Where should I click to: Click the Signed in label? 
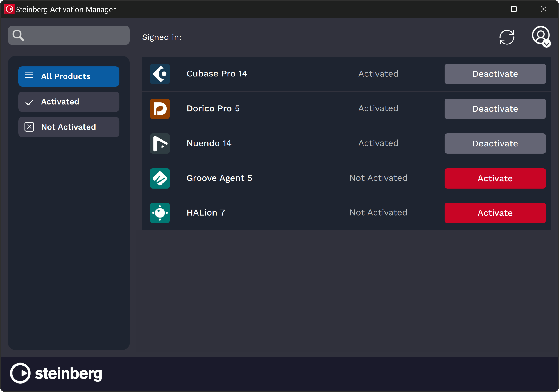162,37
